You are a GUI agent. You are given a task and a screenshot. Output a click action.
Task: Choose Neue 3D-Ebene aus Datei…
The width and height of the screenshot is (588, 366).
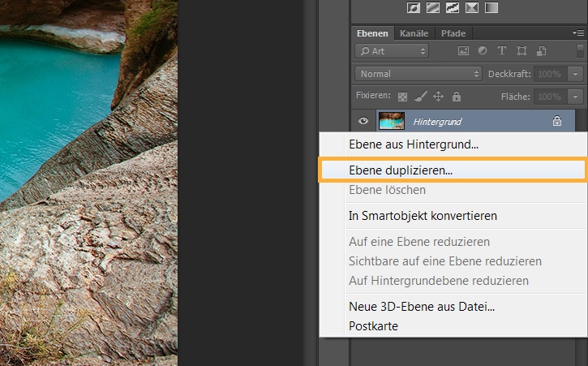(453, 307)
